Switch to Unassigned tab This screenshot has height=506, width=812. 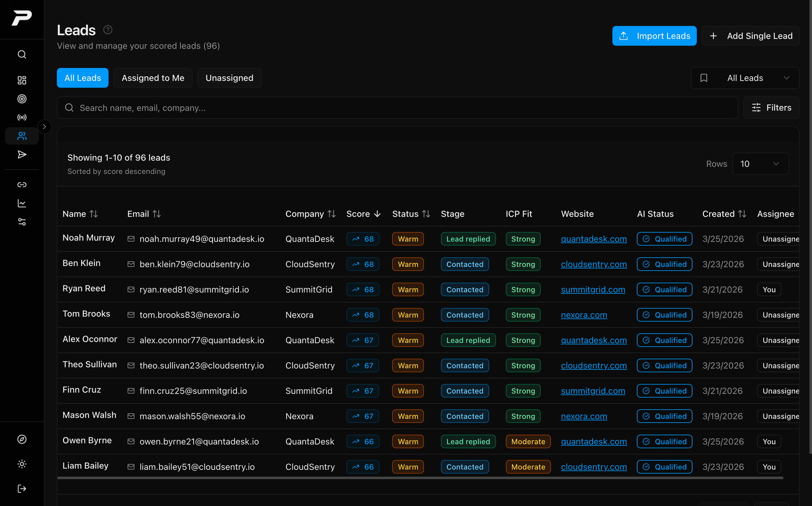(x=229, y=78)
